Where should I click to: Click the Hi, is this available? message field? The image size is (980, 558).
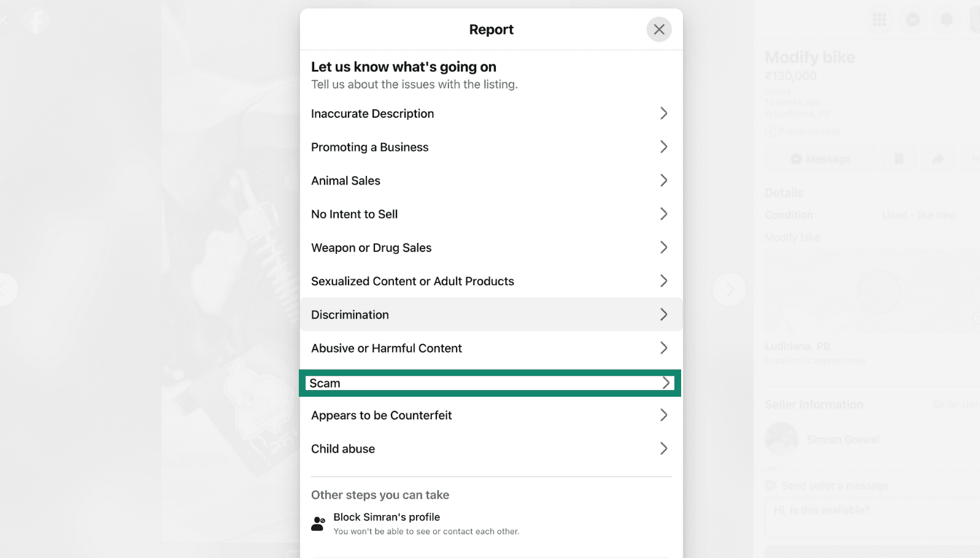(823, 510)
